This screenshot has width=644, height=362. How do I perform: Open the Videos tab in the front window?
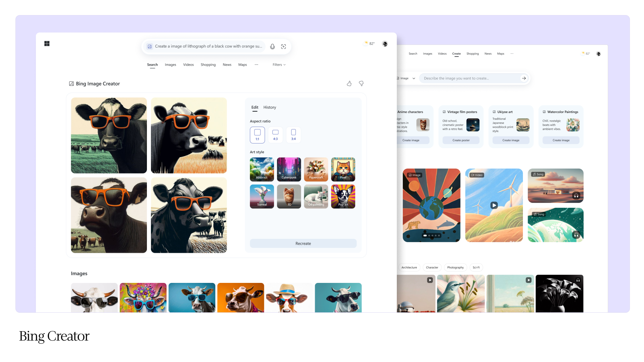pyautogui.click(x=189, y=65)
